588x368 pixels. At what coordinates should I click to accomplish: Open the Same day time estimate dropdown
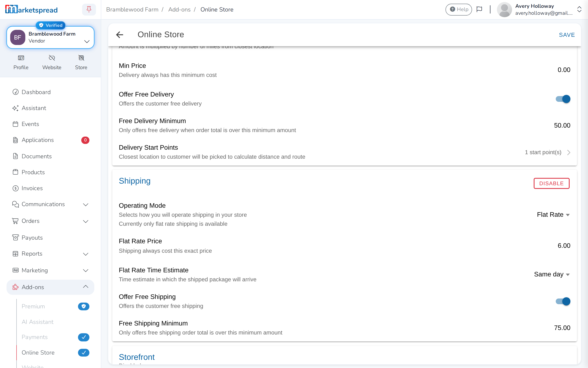(x=552, y=274)
